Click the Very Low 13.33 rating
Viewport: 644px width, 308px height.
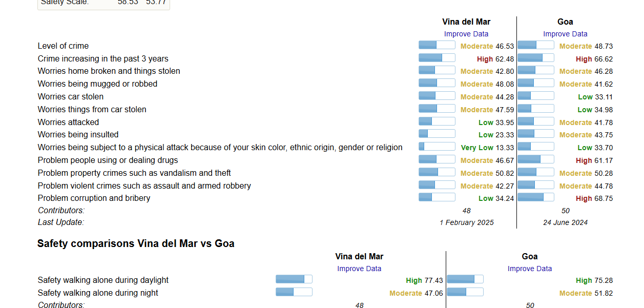(487, 148)
